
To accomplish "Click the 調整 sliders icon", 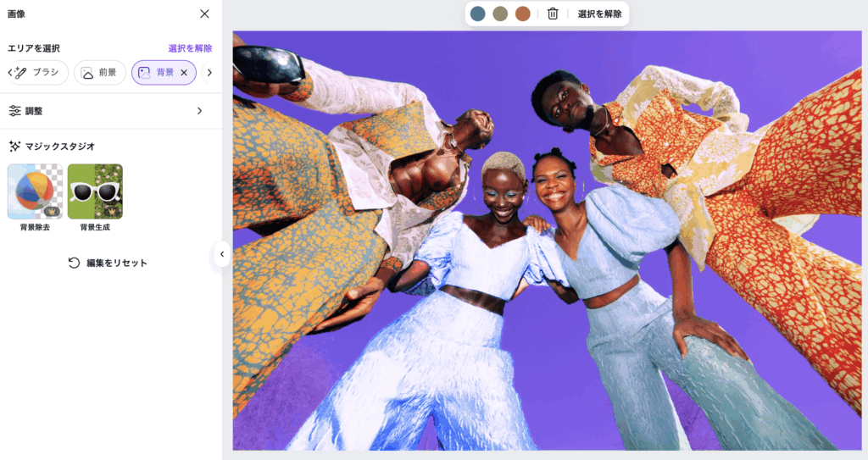I will click(14, 111).
